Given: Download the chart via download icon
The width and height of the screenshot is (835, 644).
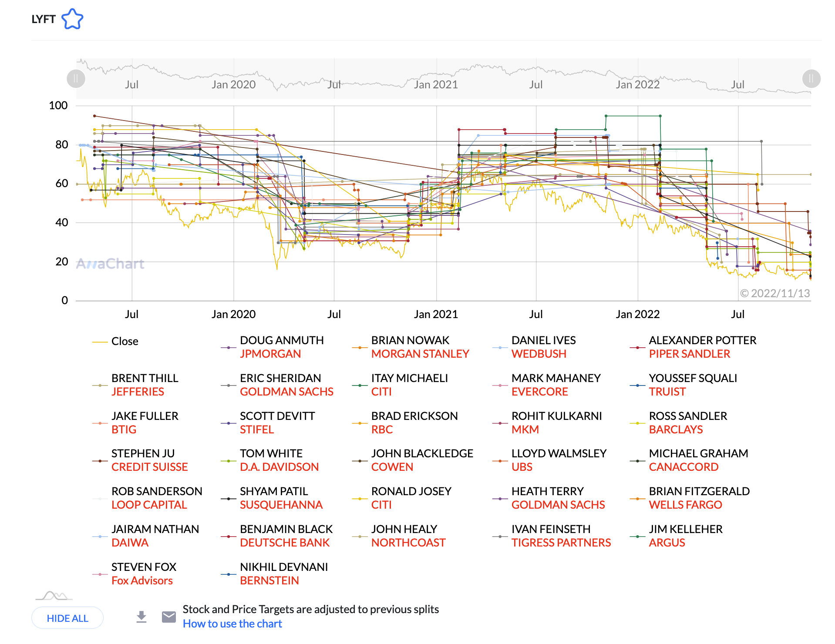Looking at the screenshot, I should pyautogui.click(x=141, y=617).
